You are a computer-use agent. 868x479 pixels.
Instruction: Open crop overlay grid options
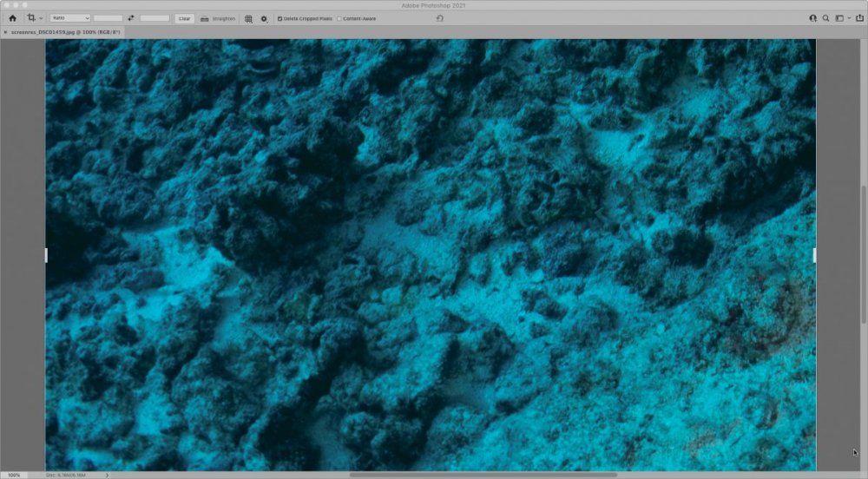(x=248, y=19)
